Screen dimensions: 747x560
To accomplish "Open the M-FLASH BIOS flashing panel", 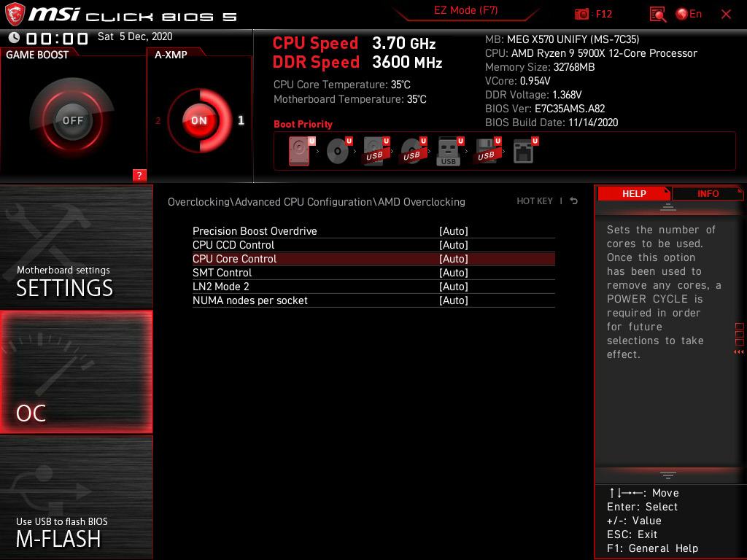I will (x=76, y=497).
